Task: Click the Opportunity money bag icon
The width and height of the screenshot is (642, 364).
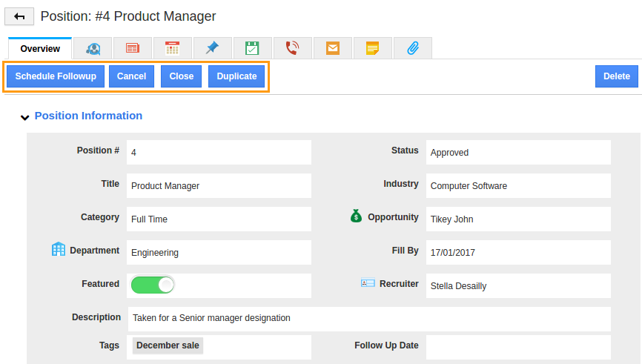Action: pos(356,216)
